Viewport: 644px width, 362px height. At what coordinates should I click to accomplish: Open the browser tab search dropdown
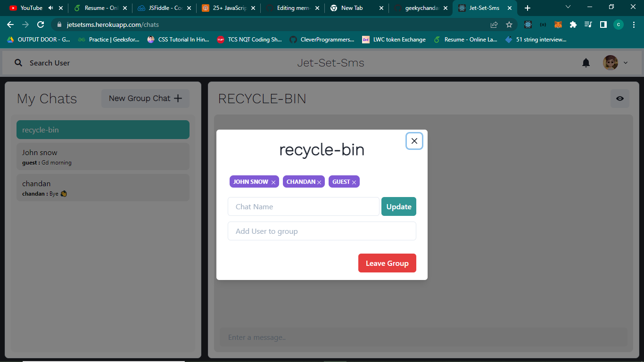(x=568, y=7)
